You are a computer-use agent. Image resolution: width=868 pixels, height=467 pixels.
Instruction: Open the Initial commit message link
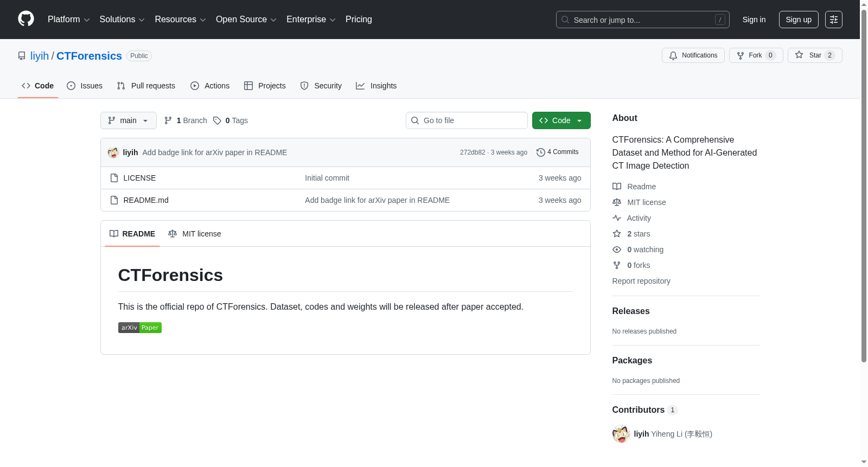[327, 178]
